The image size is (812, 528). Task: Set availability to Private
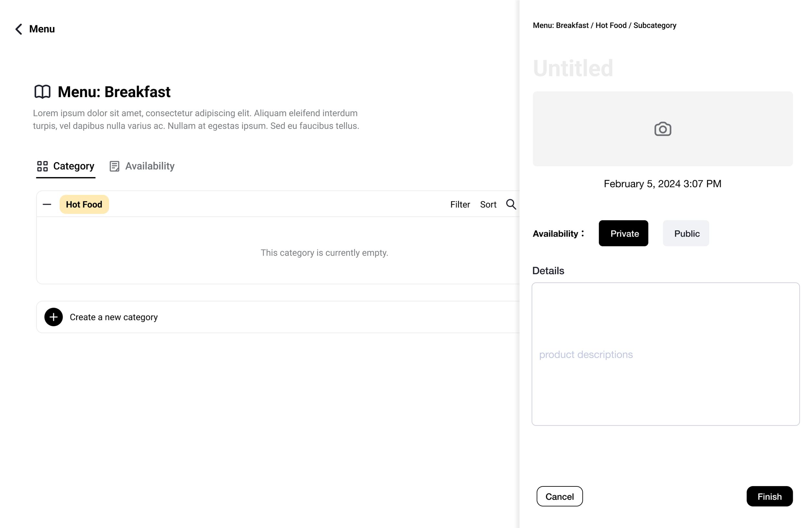623,233
